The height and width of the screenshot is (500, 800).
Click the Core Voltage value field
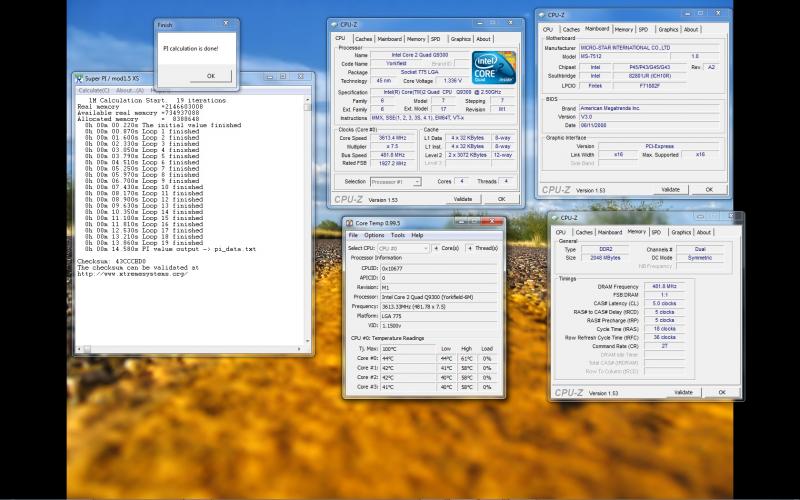click(x=453, y=81)
